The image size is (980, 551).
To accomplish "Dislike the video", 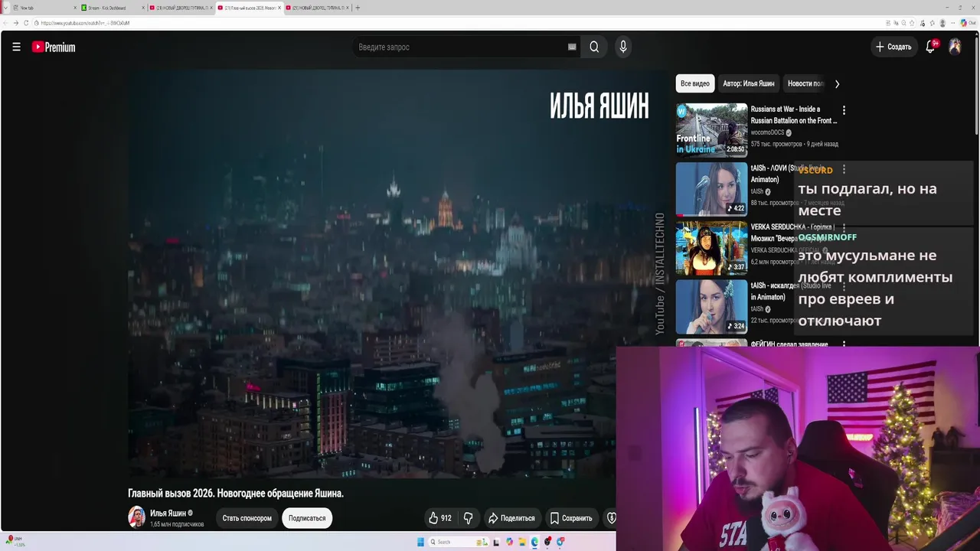I will (x=468, y=518).
